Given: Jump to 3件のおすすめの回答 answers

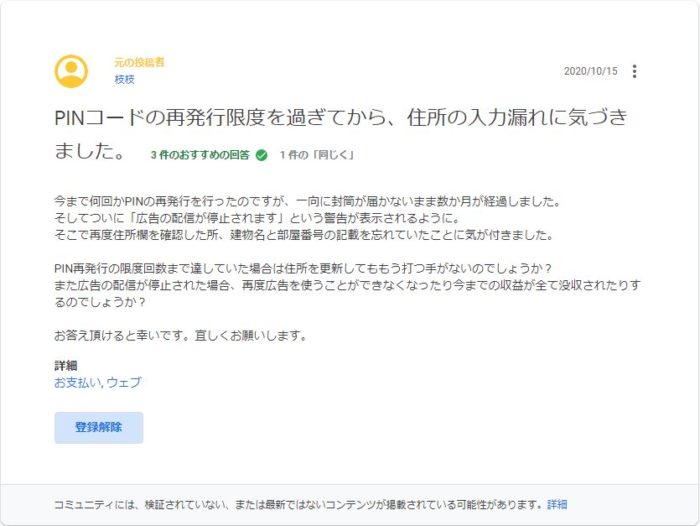Looking at the screenshot, I should [200, 155].
